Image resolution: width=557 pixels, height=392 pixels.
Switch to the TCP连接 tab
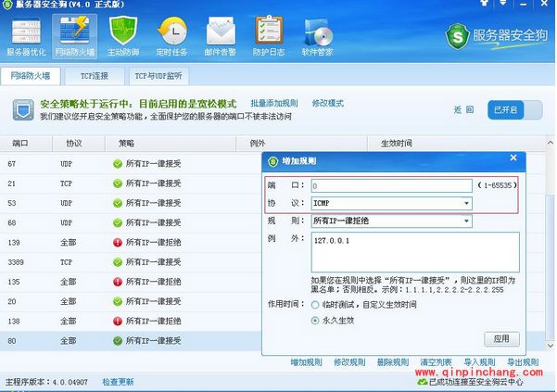coord(89,75)
